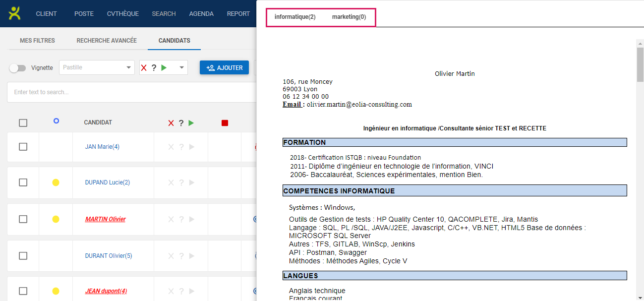Click the question mark icon in DUPAND Lucie row
Viewport: 644px width, 301px height.
[x=181, y=182]
